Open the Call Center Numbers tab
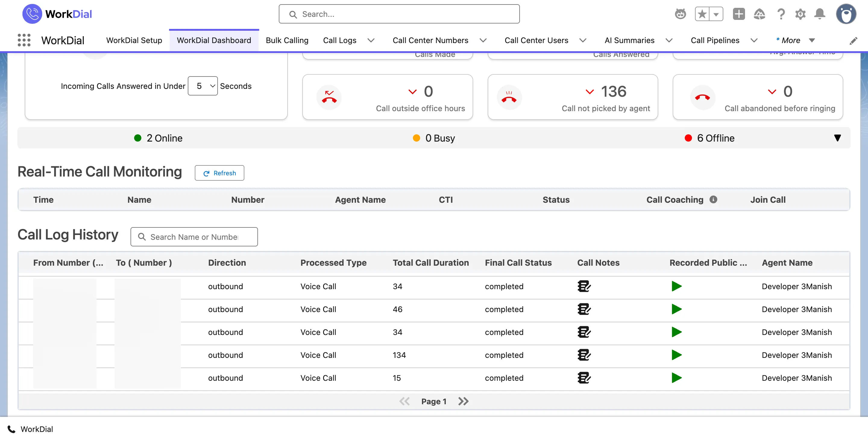This screenshot has height=441, width=868. click(x=430, y=40)
